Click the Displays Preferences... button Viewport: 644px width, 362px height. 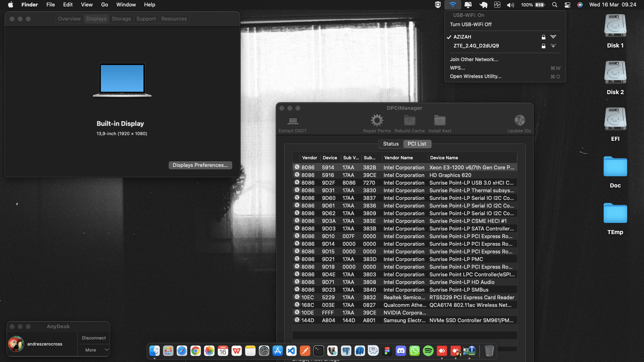200,165
